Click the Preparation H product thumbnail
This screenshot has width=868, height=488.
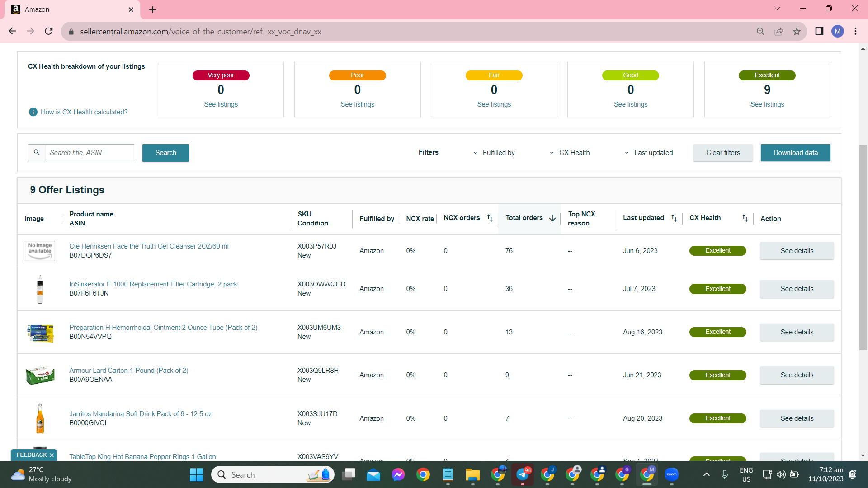40,333
